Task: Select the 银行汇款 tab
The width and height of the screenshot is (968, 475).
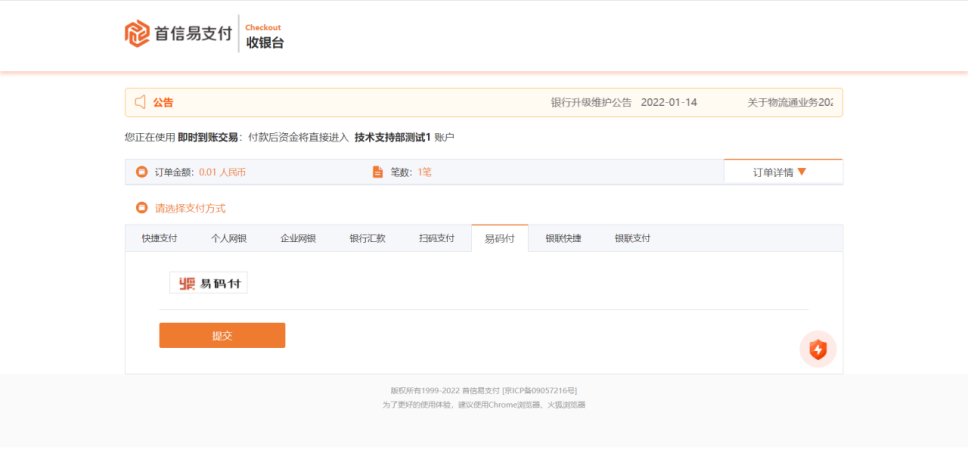Action: [367, 238]
